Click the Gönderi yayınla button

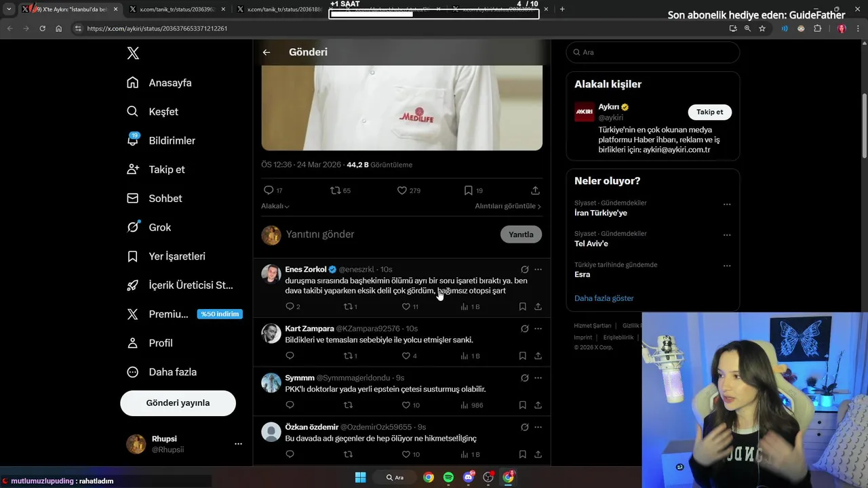[178, 403]
